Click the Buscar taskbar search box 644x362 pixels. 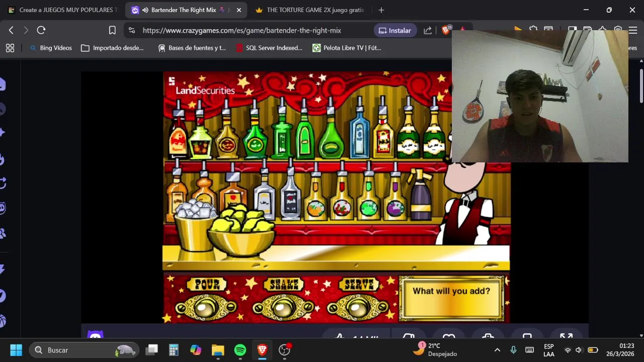pyautogui.click(x=84, y=350)
